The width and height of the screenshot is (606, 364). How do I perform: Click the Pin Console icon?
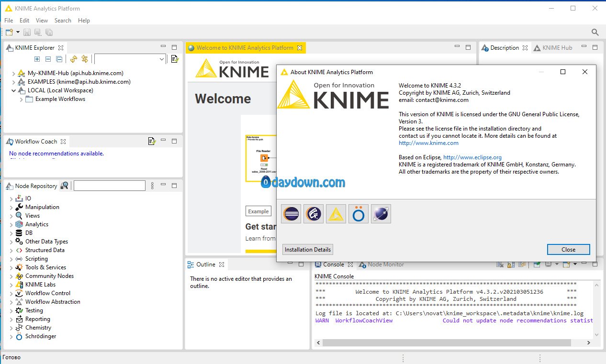click(x=537, y=264)
